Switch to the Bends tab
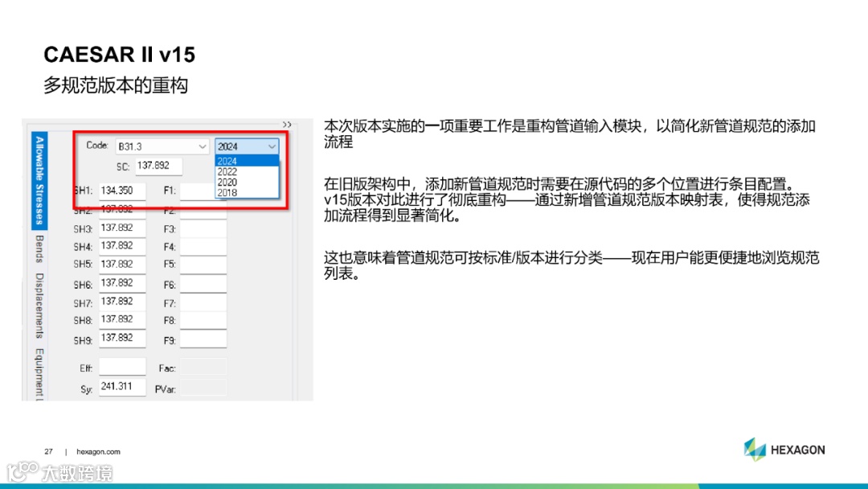 (x=39, y=249)
